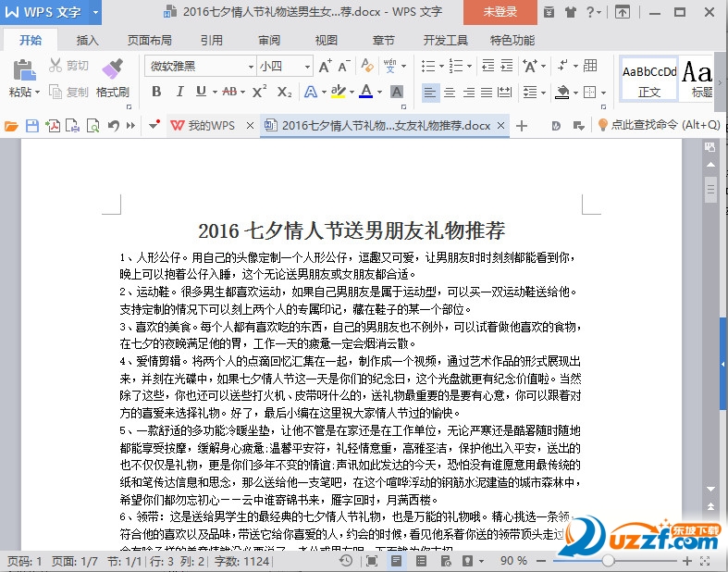This screenshot has width=728, height=572.
Task: Click the clock icon in status bar
Action: [346, 560]
